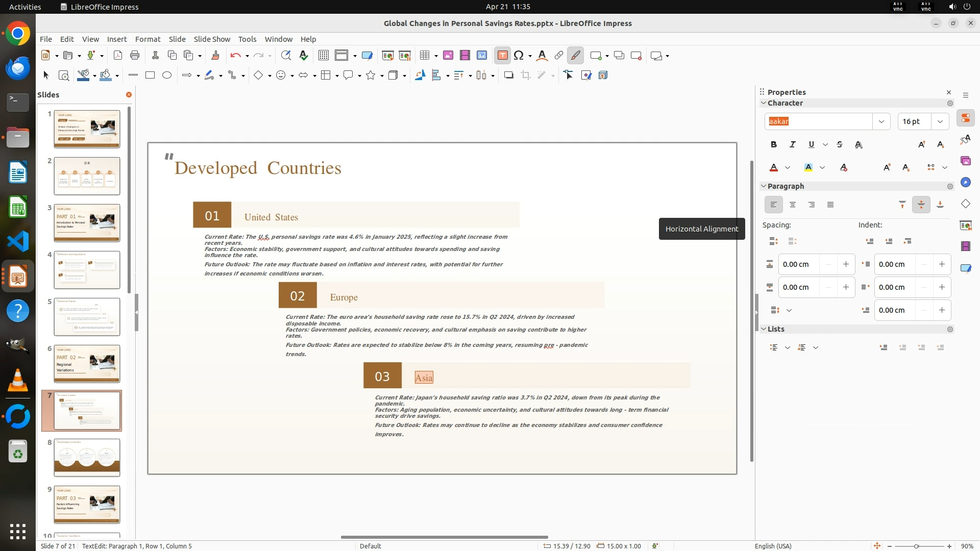This screenshot has height=551, width=980.
Task: Open the 16 pt font size dropdown
Action: 940,121
